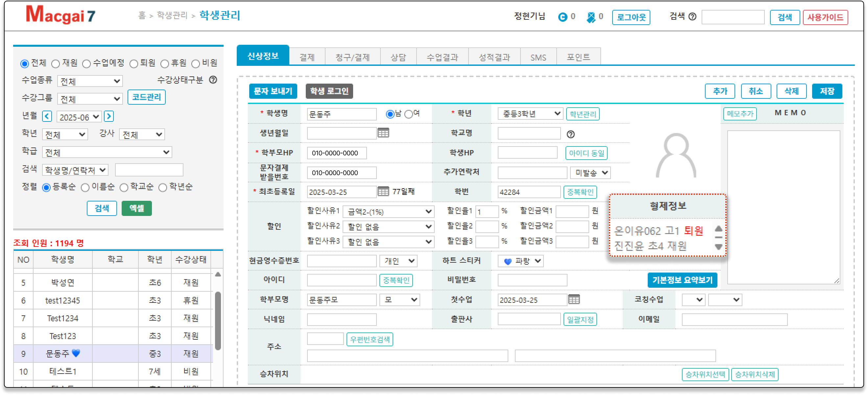Open the 학년 중등3학년 dropdown
868x395 pixels.
coord(530,114)
